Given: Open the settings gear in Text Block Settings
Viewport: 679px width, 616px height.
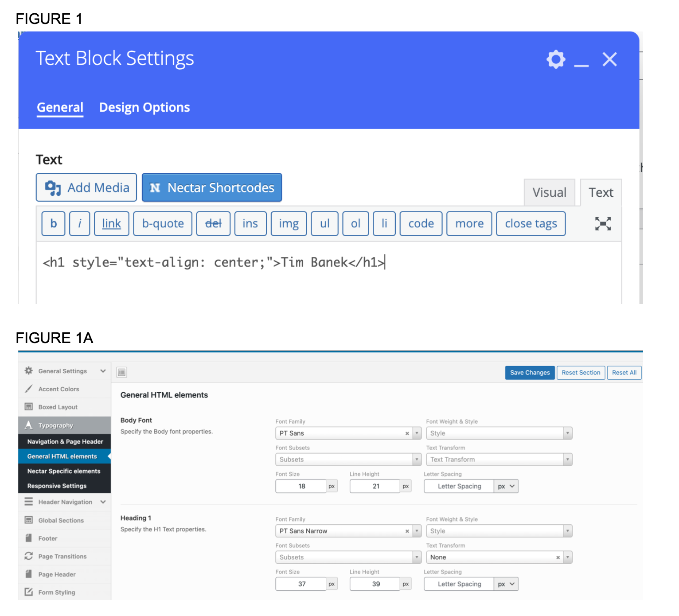Looking at the screenshot, I should 555,59.
